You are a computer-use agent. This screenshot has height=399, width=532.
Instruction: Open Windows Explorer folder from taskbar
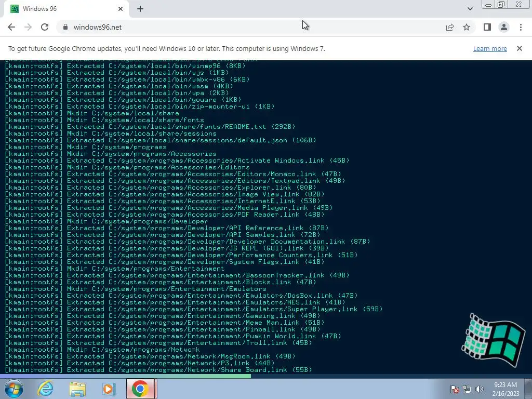[x=77, y=389]
